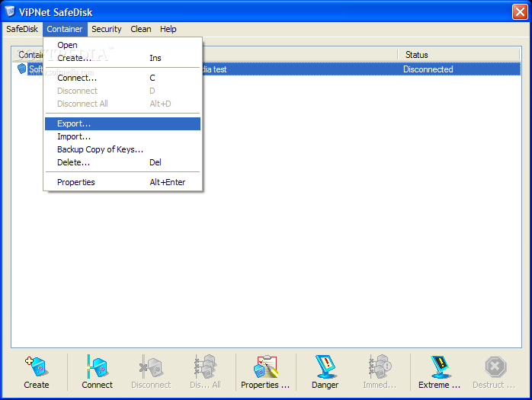The width and height of the screenshot is (532, 400).
Task: Click the Destruct ... toolbar icon
Action: pos(495,366)
